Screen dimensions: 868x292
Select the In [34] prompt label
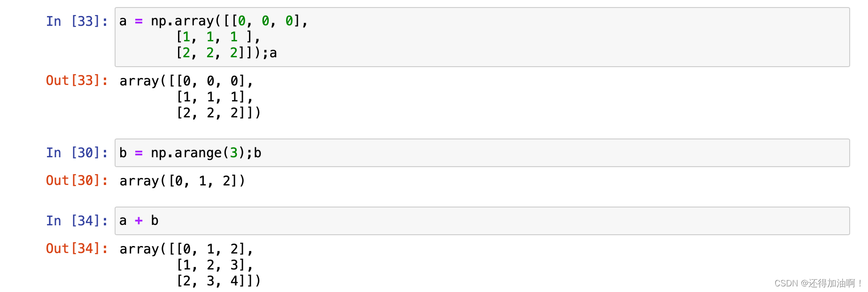77,221
